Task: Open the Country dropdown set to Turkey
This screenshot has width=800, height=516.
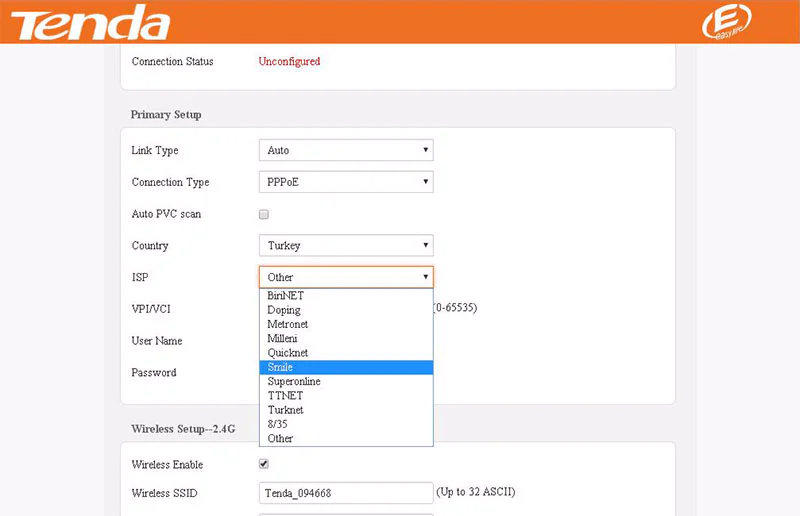Action: 346,245
